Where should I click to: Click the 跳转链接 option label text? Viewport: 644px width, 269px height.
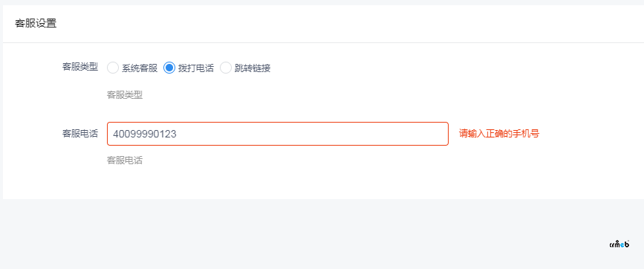253,68
